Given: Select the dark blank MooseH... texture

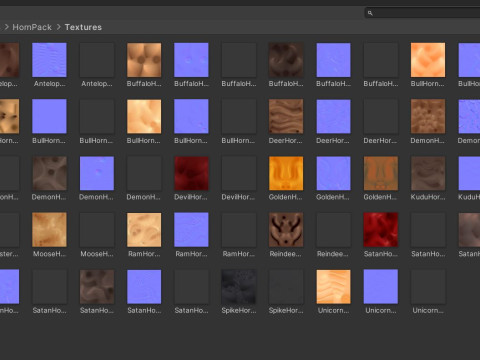Looking at the screenshot, I should (97, 230).
